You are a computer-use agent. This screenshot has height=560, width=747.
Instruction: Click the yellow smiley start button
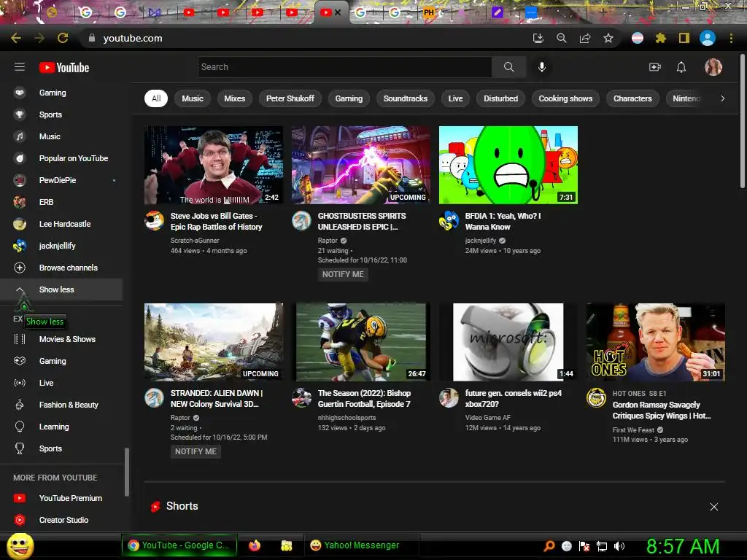20,545
